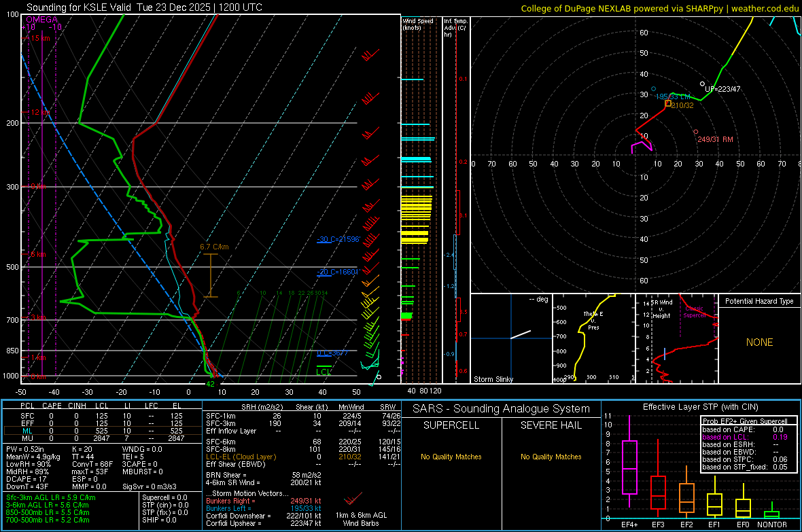Click the magenta based on LCL probability

coord(745,437)
